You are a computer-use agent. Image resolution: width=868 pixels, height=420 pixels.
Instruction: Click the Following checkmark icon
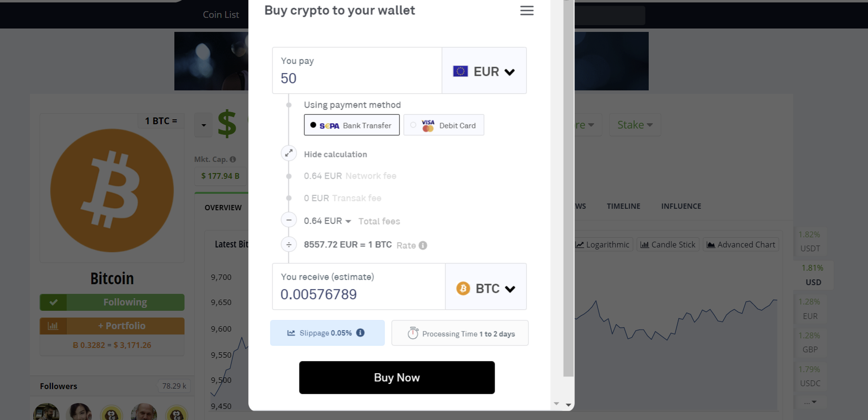[x=53, y=302]
